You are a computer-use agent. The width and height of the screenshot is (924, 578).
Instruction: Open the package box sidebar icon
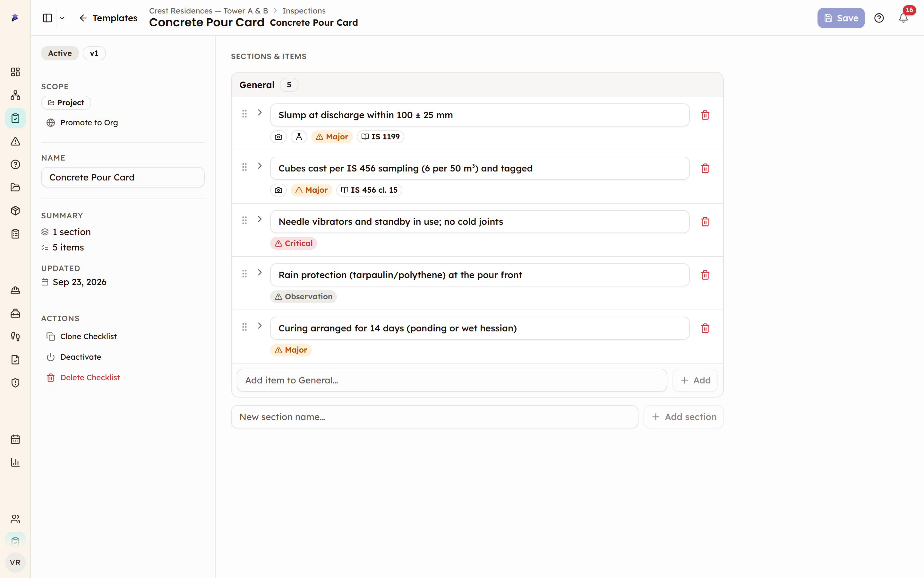click(x=15, y=211)
